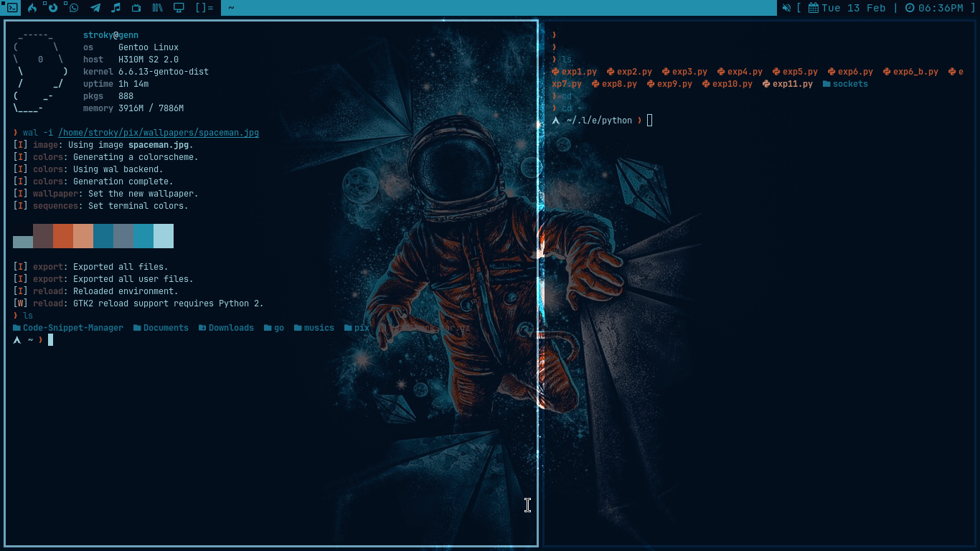Open the TV icon workspace
The image size is (980, 551).
pos(136,8)
